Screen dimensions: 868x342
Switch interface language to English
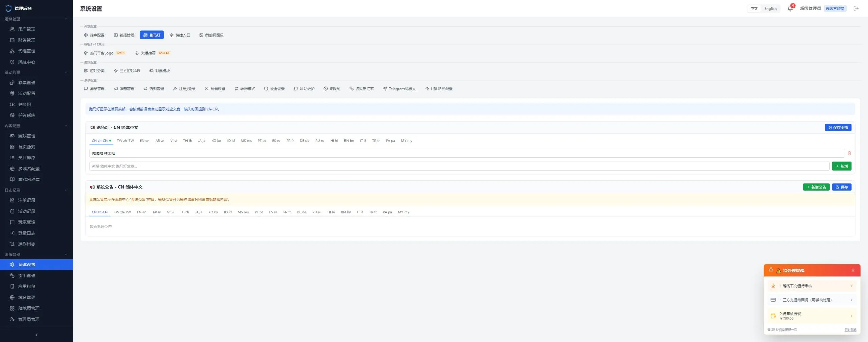770,9
